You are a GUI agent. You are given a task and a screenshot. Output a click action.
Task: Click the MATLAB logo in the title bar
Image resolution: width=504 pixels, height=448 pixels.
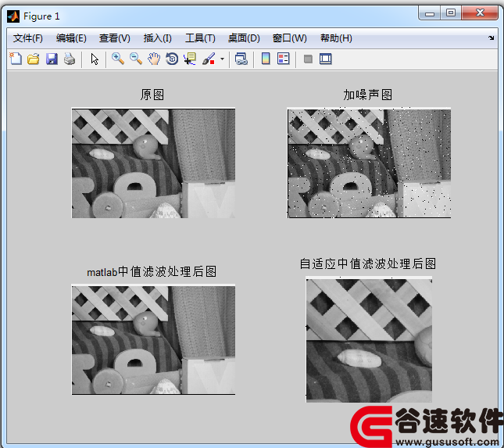pyautogui.click(x=13, y=16)
